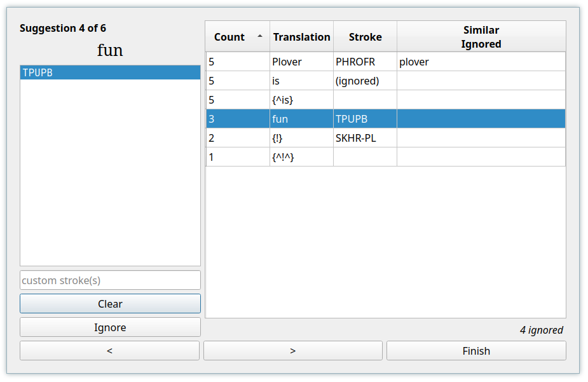The image size is (588, 382).
Task: Click the Similar Ignored column header
Action: pyautogui.click(x=481, y=36)
